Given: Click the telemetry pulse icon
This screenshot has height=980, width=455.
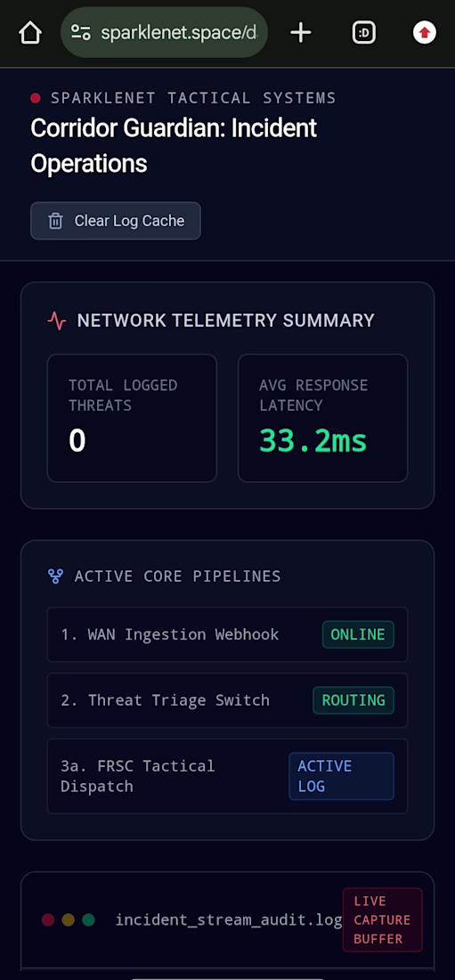Looking at the screenshot, I should pyautogui.click(x=57, y=321).
